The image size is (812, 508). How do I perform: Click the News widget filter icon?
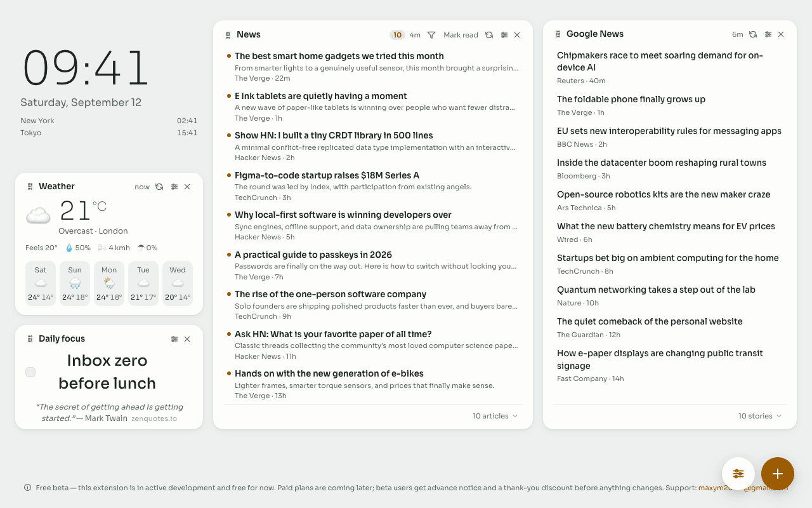(431, 35)
